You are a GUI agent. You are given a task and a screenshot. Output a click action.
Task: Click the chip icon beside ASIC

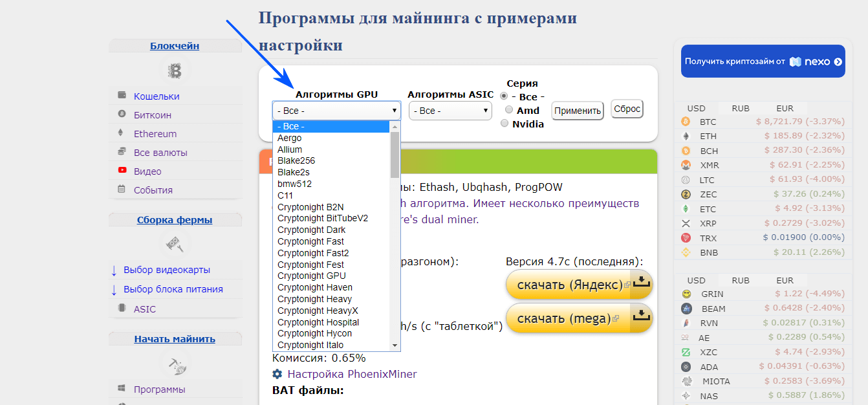coord(122,308)
